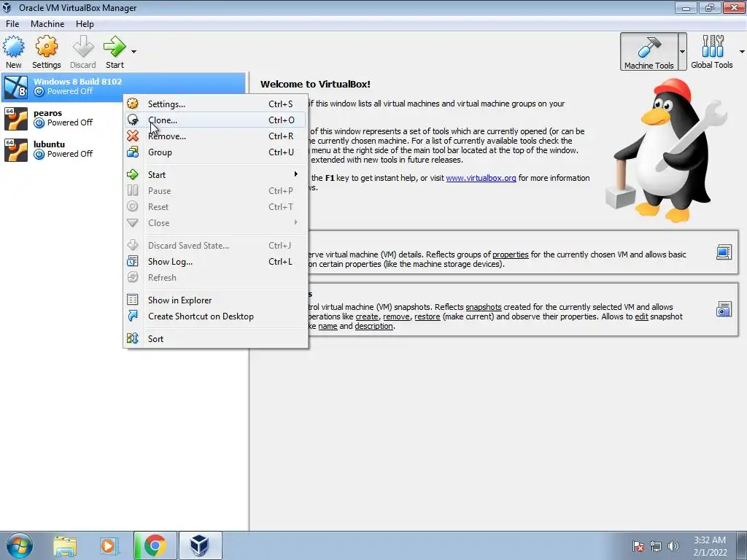Click the Show Log icon in context menu
The height and width of the screenshot is (560, 747).
coord(133,261)
